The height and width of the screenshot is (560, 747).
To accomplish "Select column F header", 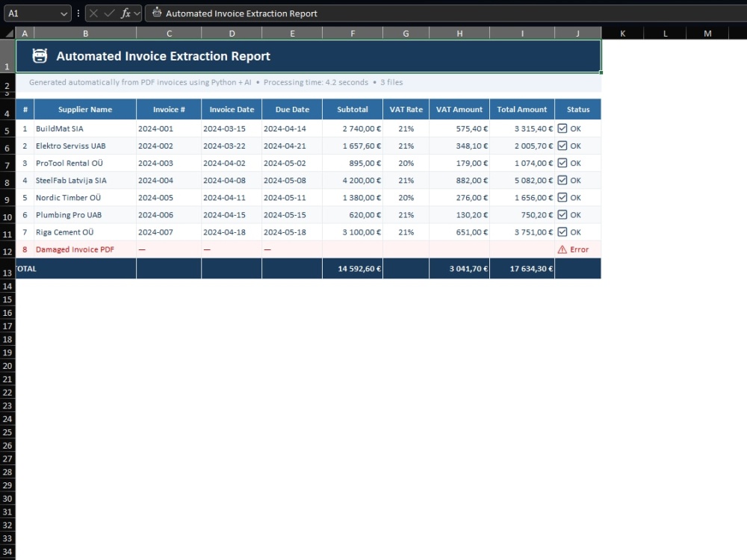I will (353, 34).
